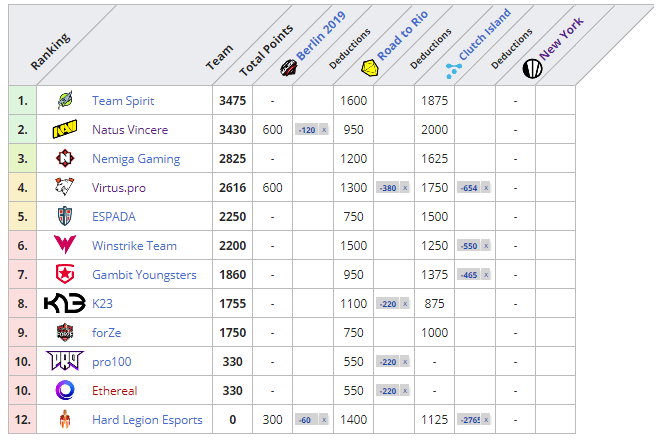Open the New York header link
This screenshot has height=444, width=659.
click(x=561, y=38)
